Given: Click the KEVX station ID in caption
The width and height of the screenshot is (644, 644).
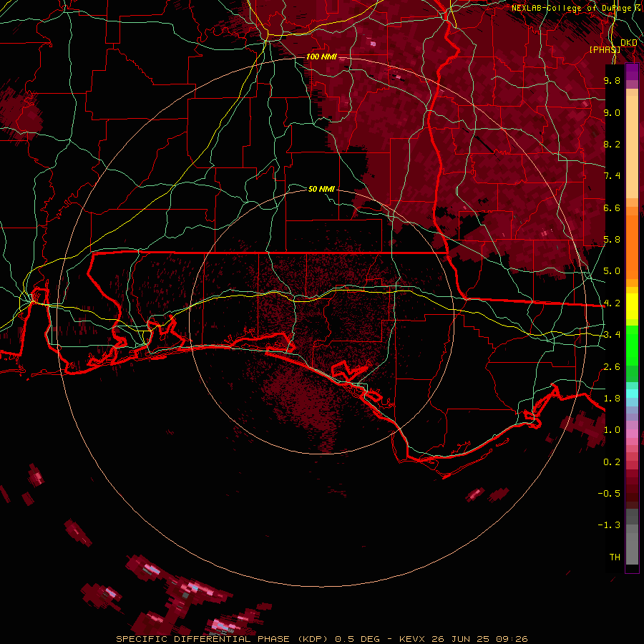Looking at the screenshot, I should pos(414,639).
